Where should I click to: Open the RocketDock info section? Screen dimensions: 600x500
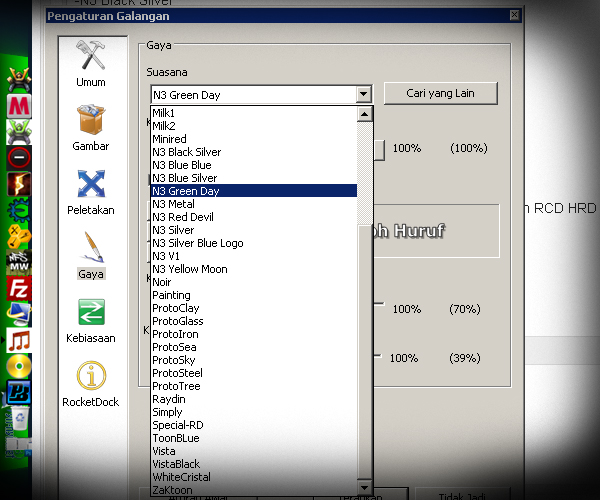click(x=91, y=384)
